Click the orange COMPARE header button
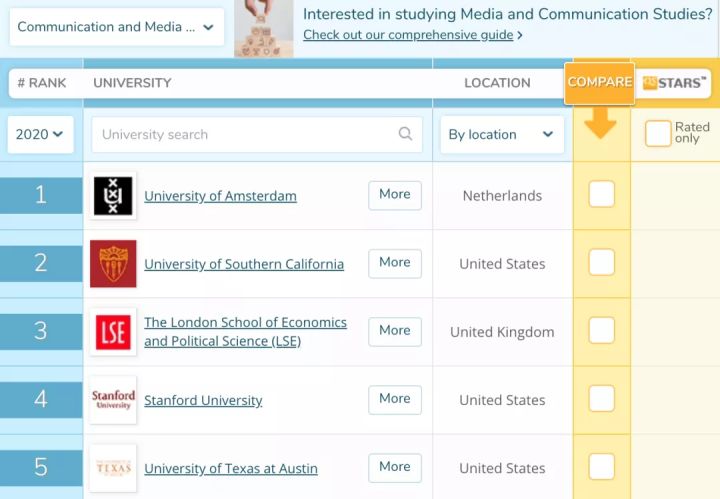 pos(600,83)
